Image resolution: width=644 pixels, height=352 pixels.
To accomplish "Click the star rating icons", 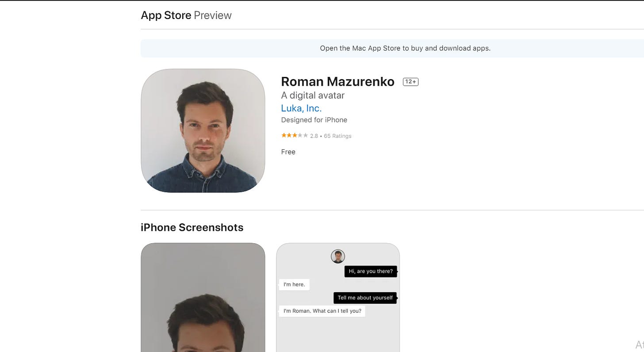I will coord(295,135).
